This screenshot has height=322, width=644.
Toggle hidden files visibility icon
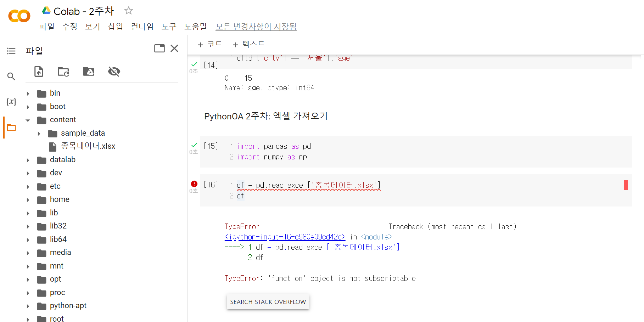point(114,72)
